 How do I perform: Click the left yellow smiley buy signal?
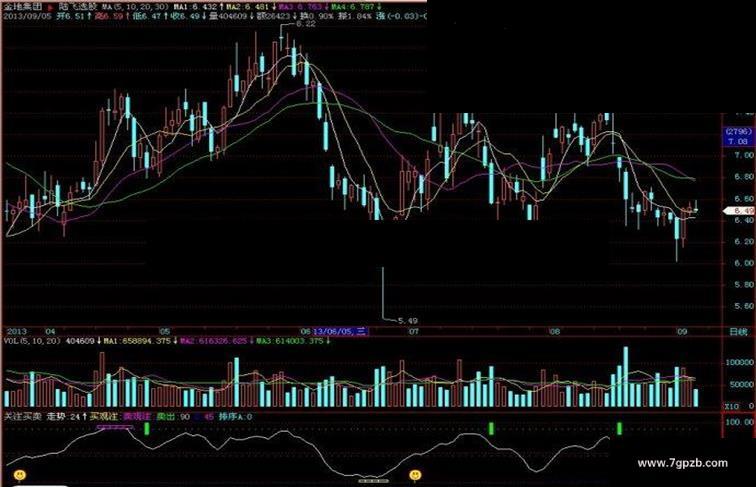point(20,475)
